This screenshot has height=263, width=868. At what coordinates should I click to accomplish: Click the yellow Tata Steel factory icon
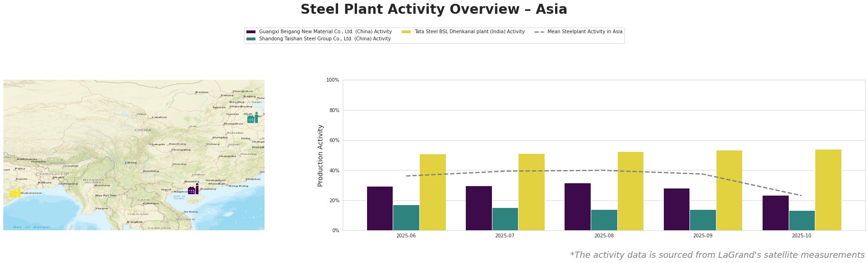click(15, 193)
